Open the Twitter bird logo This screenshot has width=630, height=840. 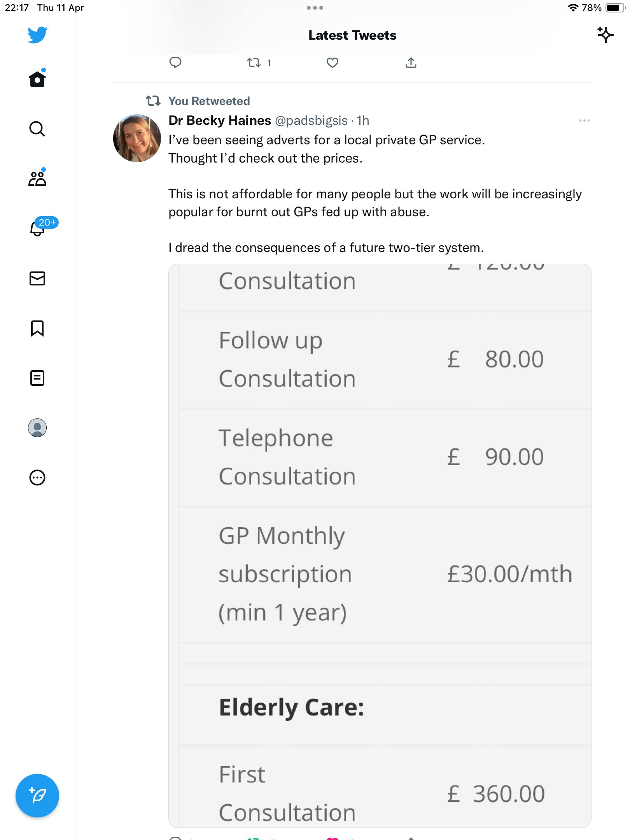(x=37, y=35)
